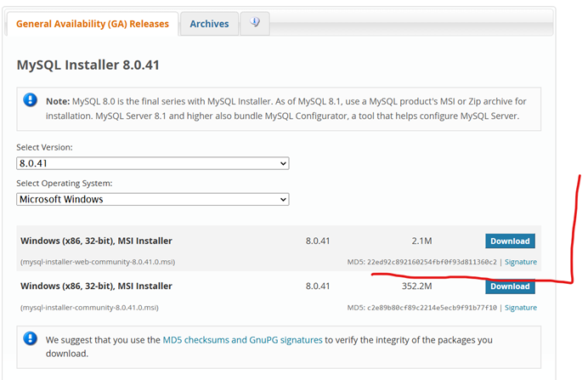Click the blue info icon beside Note
The height and width of the screenshot is (380, 588).
click(x=31, y=100)
